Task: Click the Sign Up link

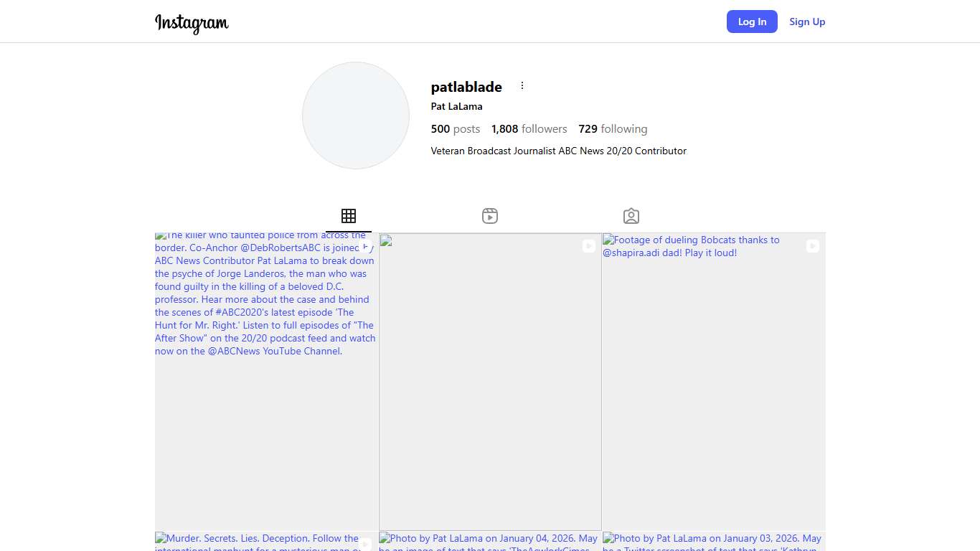Action: pyautogui.click(x=807, y=22)
